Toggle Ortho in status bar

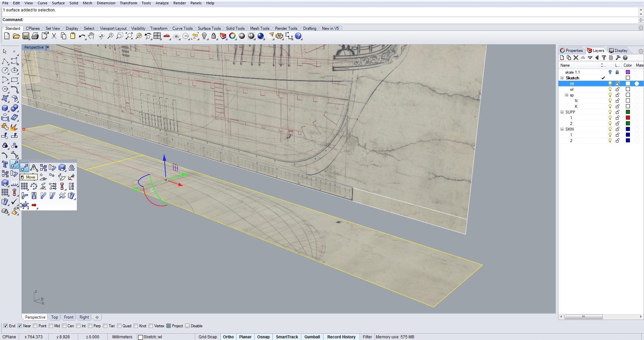pos(228,337)
